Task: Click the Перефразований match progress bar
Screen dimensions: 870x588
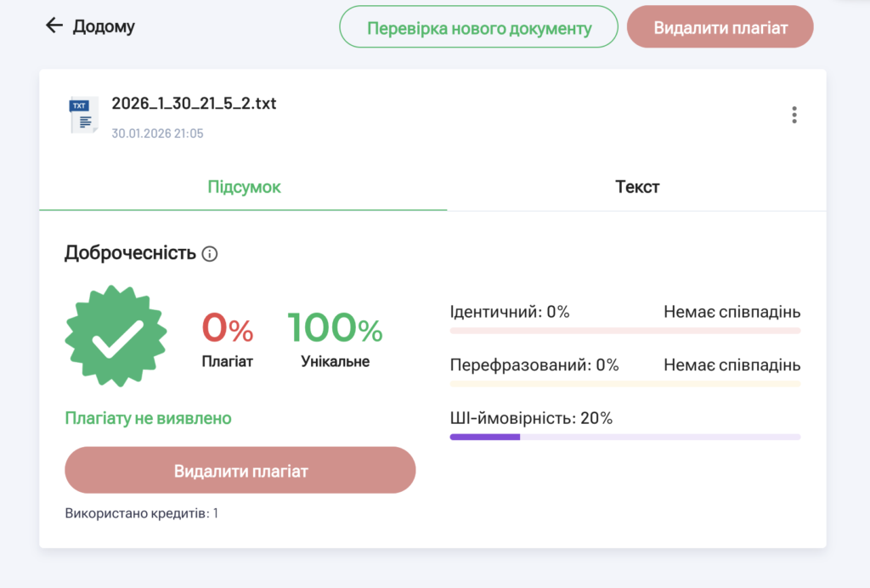Action: [625, 383]
